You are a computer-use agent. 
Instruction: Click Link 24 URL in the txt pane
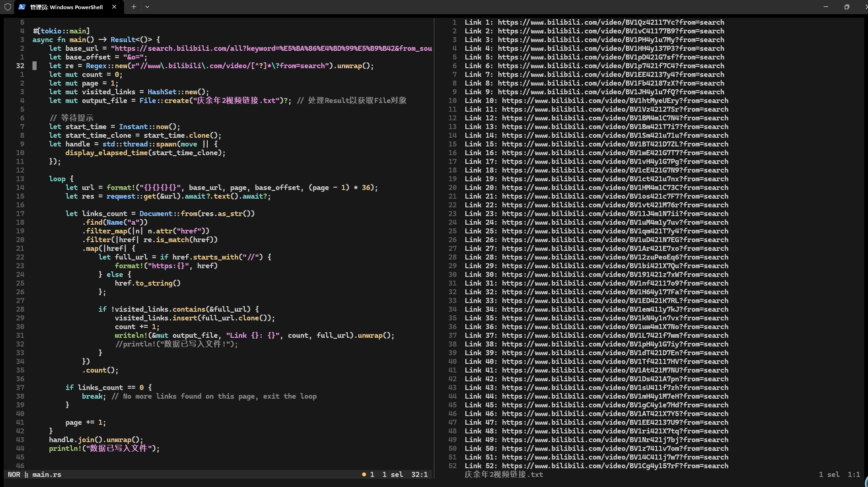615,222
